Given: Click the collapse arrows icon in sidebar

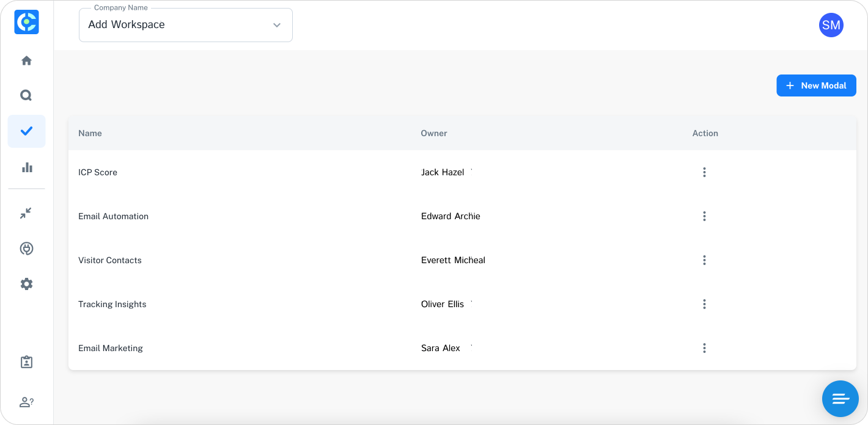Looking at the screenshot, I should [26, 213].
